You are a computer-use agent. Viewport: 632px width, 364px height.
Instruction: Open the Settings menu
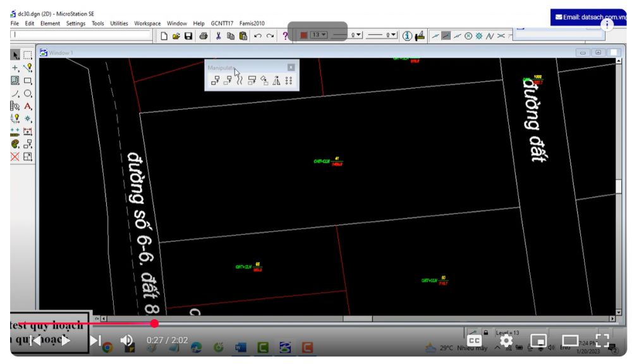click(76, 23)
